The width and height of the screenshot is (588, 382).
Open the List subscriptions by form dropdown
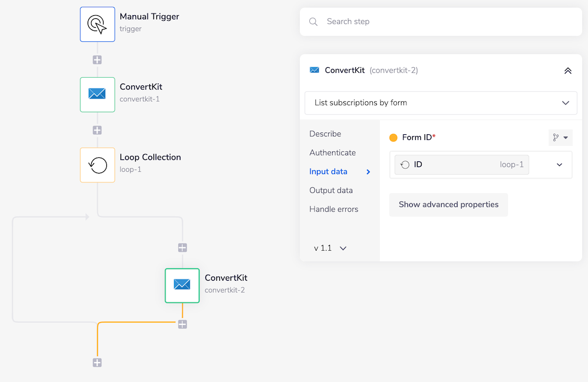tap(440, 102)
